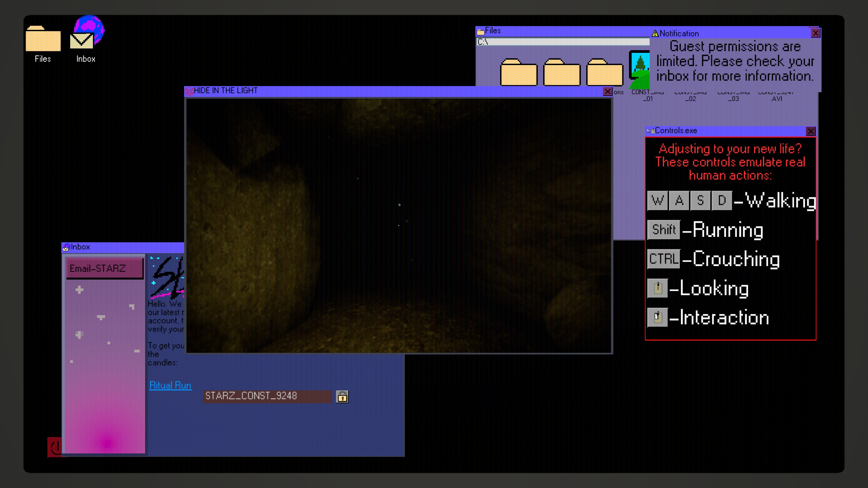Click the padlock icon beside password field
The width and height of the screenshot is (868, 488).
(342, 396)
